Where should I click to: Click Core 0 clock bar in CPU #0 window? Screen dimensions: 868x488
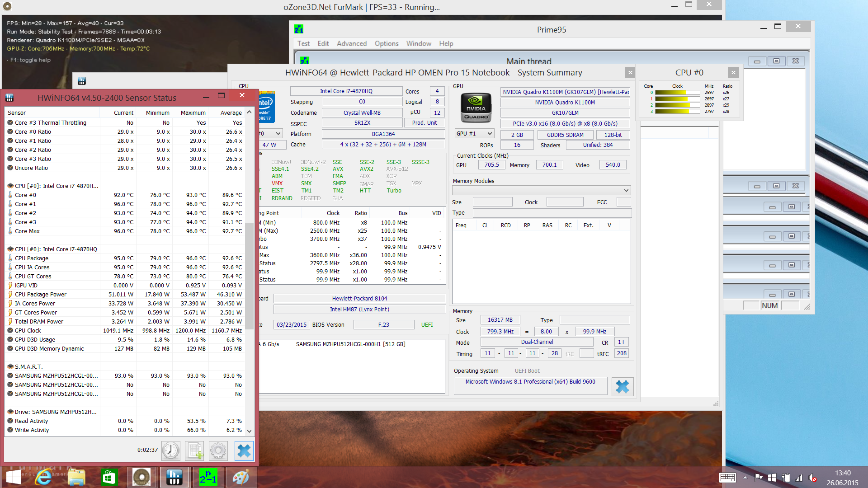(x=677, y=93)
